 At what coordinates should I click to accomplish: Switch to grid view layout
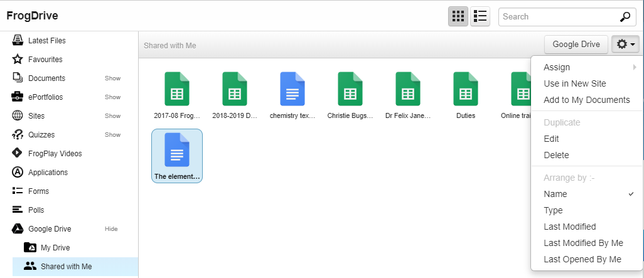pyautogui.click(x=458, y=17)
